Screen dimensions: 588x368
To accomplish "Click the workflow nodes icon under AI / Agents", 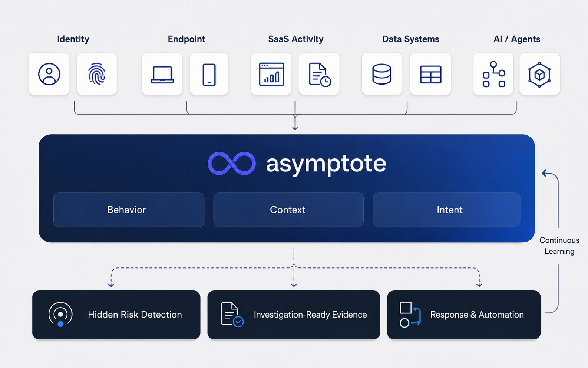I will pos(493,74).
